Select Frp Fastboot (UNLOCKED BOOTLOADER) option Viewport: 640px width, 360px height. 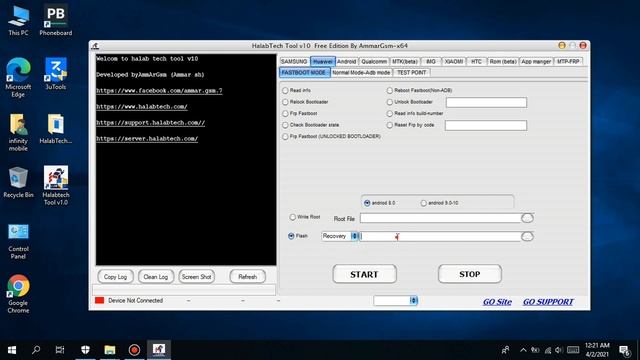tap(285, 136)
